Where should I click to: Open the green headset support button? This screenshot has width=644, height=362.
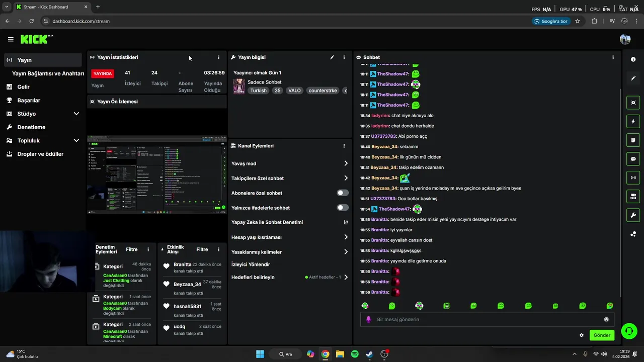629,331
